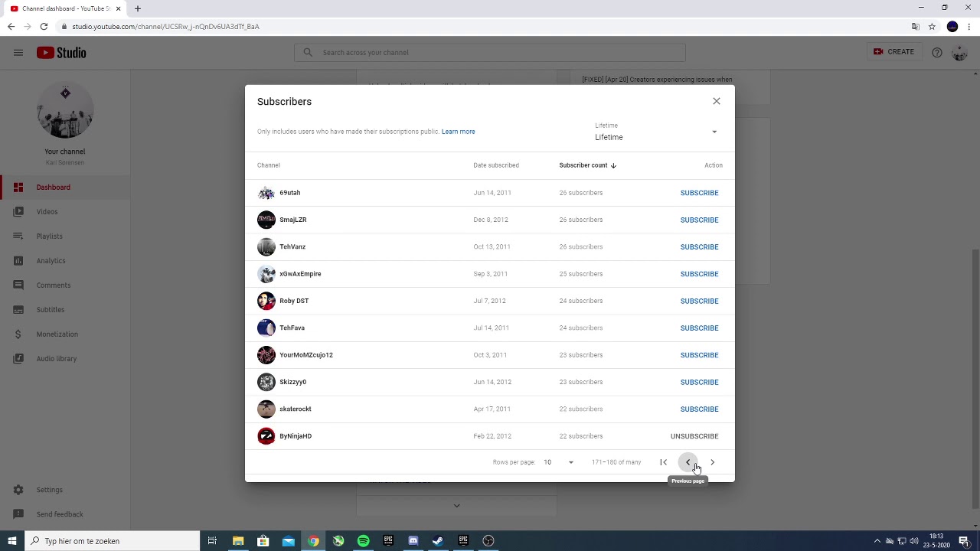Subscribe to SmajLZR

(x=699, y=220)
